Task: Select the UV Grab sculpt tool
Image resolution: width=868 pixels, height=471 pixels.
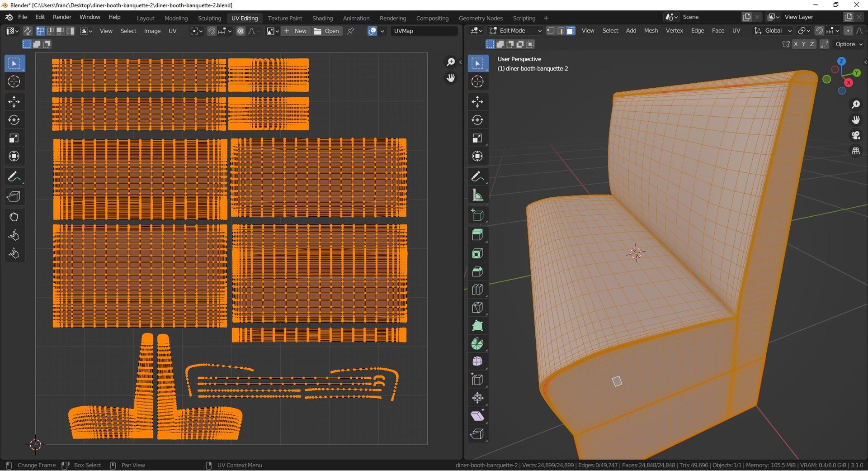Action: (x=14, y=217)
